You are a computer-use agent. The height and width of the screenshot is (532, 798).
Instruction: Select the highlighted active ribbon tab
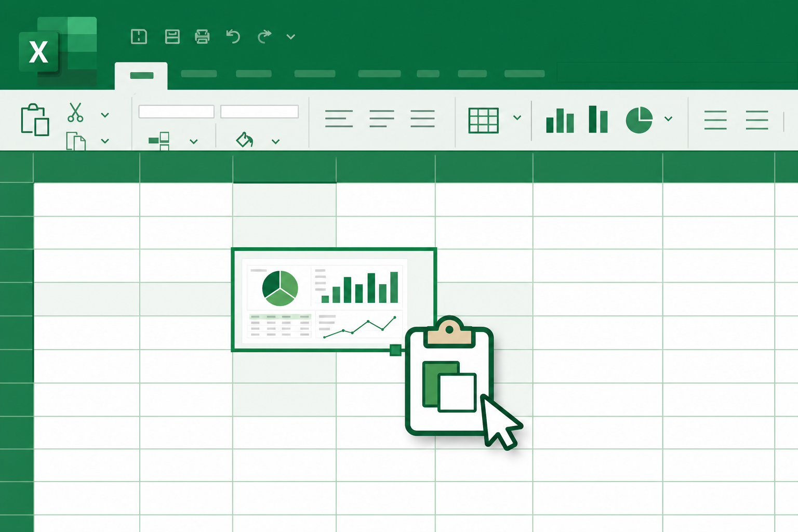141,76
